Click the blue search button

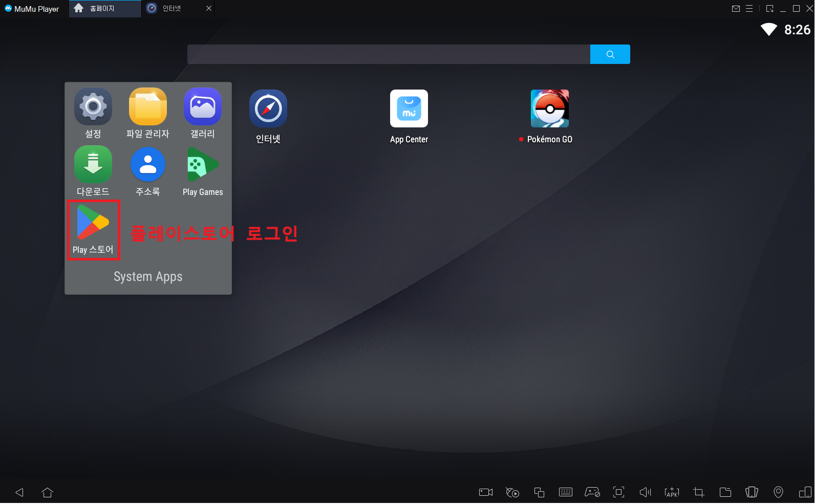click(610, 54)
